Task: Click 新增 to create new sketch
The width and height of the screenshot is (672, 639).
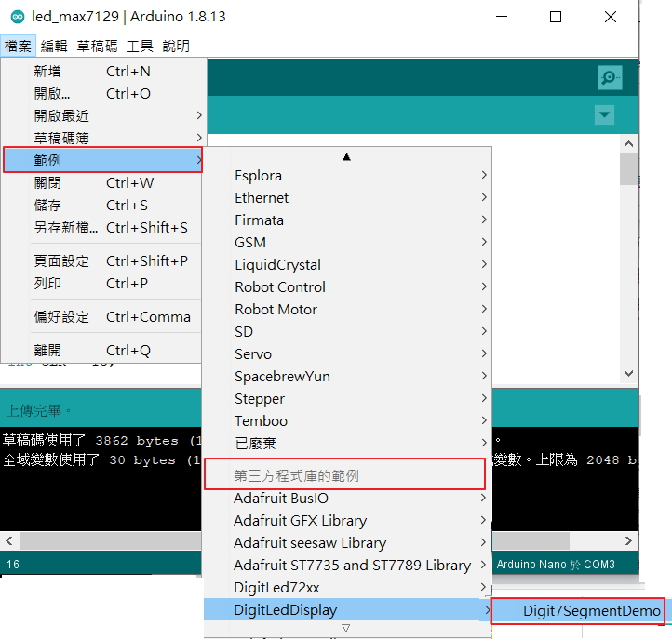Action: (x=47, y=72)
